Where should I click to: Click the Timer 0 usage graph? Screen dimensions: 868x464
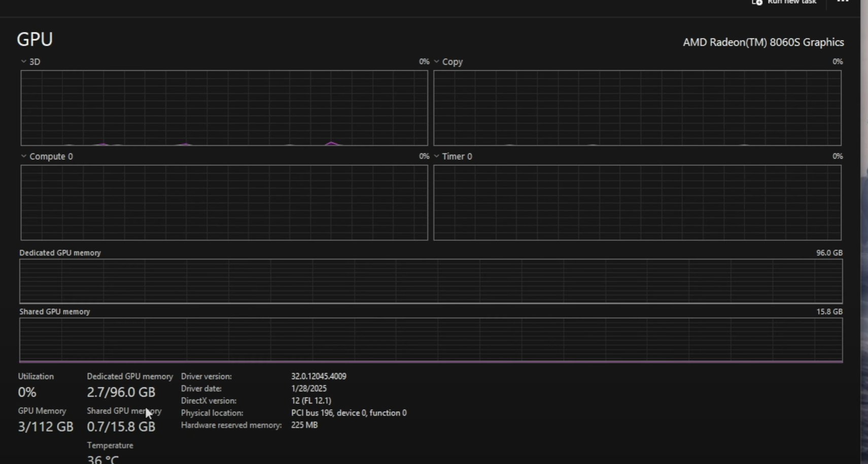pyautogui.click(x=637, y=203)
